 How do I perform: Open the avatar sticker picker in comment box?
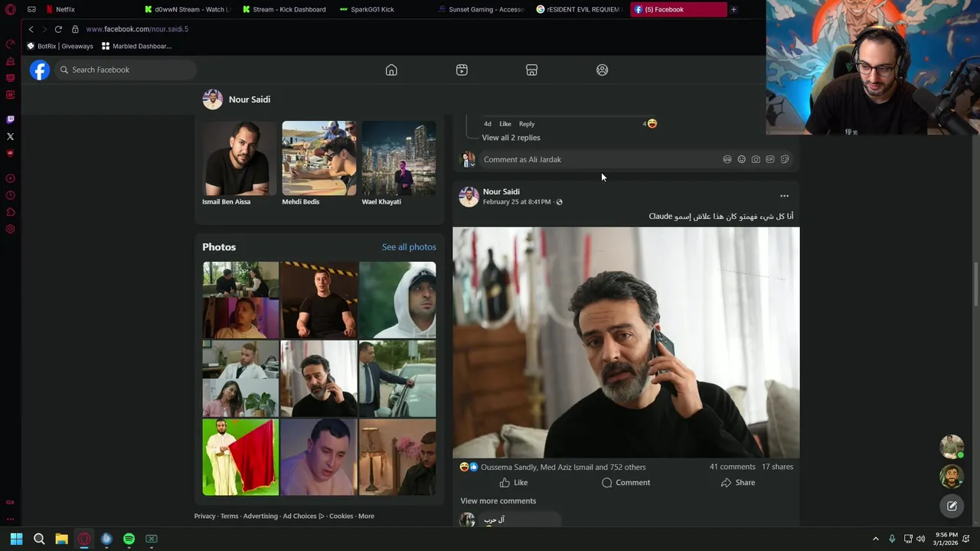(x=727, y=159)
